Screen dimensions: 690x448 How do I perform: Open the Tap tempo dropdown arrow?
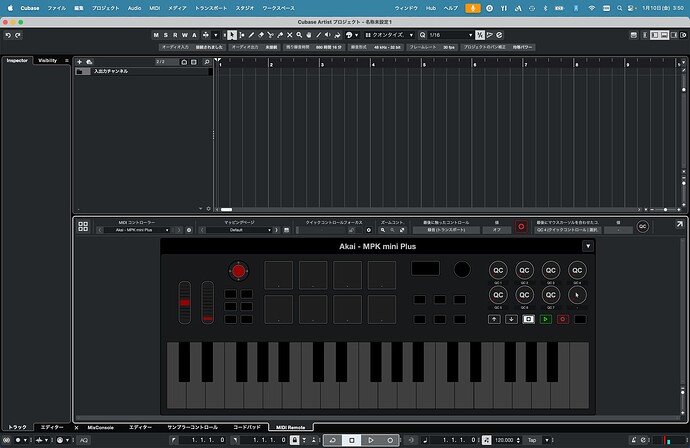[547, 440]
